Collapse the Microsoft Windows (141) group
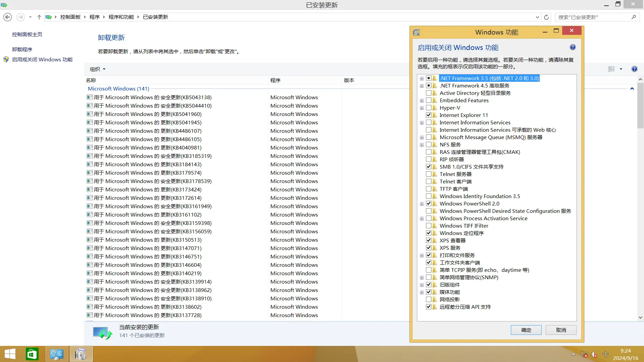Image resolution: width=644 pixels, height=362 pixels. coord(632,88)
